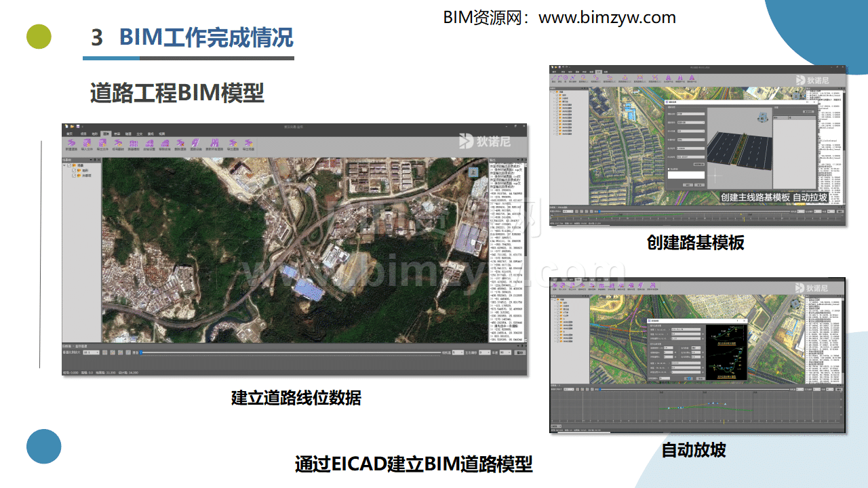Open 项目 tab in road-alignment window
This screenshot has width=868, height=488.
click(x=83, y=134)
